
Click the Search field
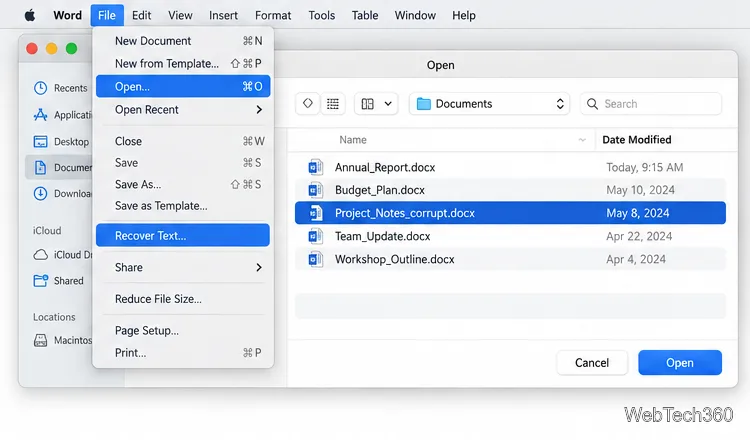651,104
